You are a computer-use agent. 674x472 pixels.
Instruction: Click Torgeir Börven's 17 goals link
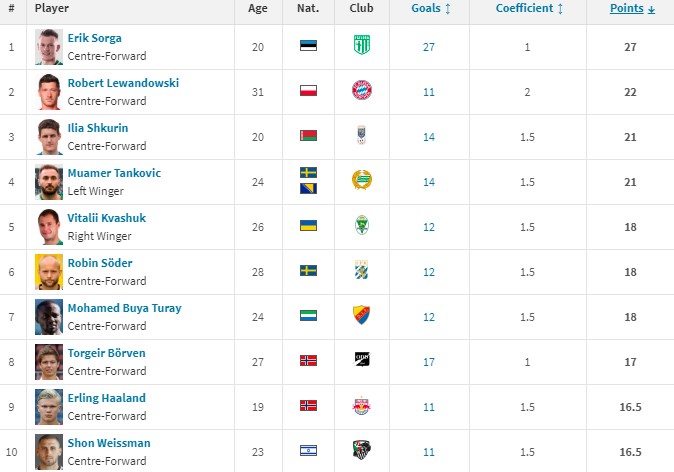tap(429, 362)
